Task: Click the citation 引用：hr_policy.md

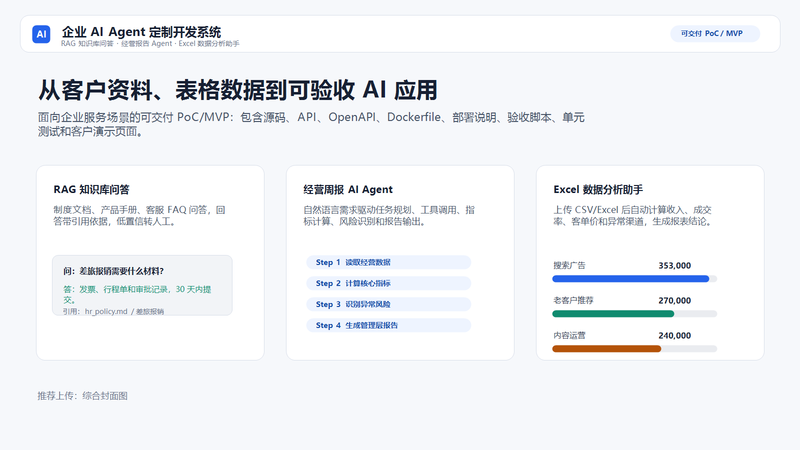Action: click(113, 311)
